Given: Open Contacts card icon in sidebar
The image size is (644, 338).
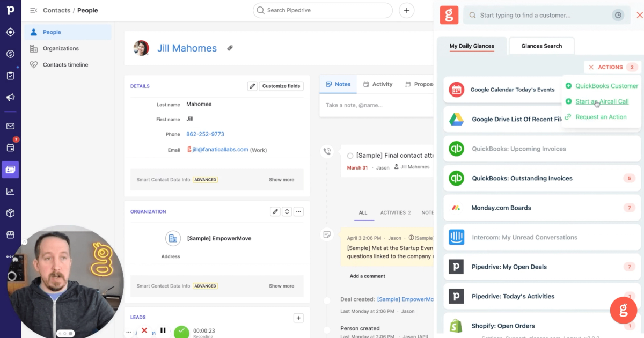Looking at the screenshot, I should pos(10,170).
